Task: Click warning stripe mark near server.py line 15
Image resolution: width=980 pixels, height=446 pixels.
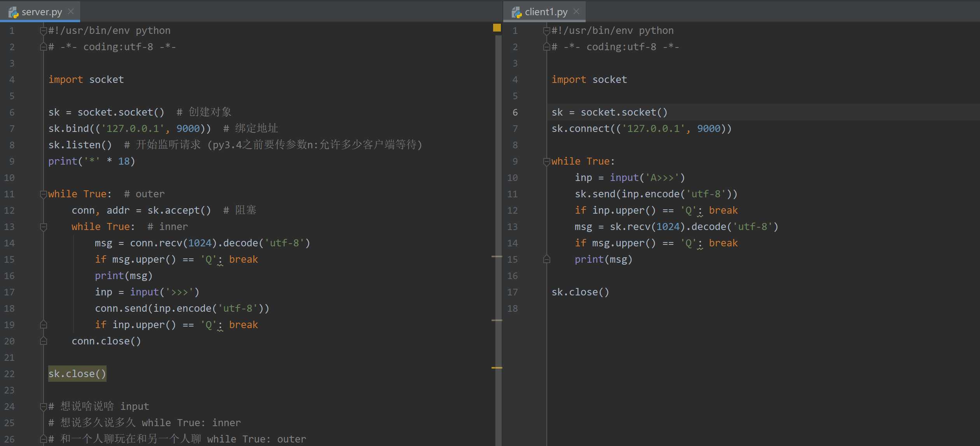Action: [497, 256]
